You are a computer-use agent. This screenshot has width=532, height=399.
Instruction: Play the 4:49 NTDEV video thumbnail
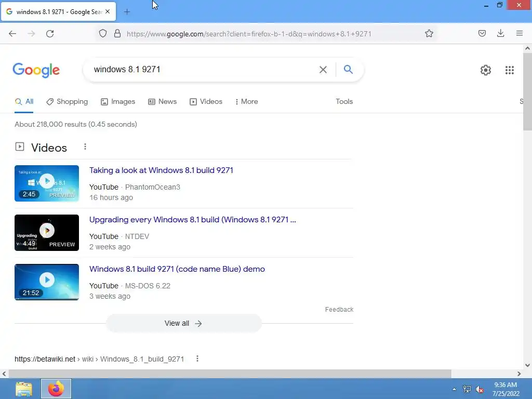(x=47, y=233)
